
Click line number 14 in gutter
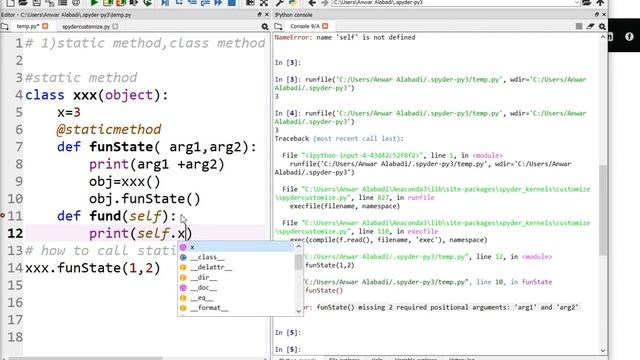click(15, 268)
